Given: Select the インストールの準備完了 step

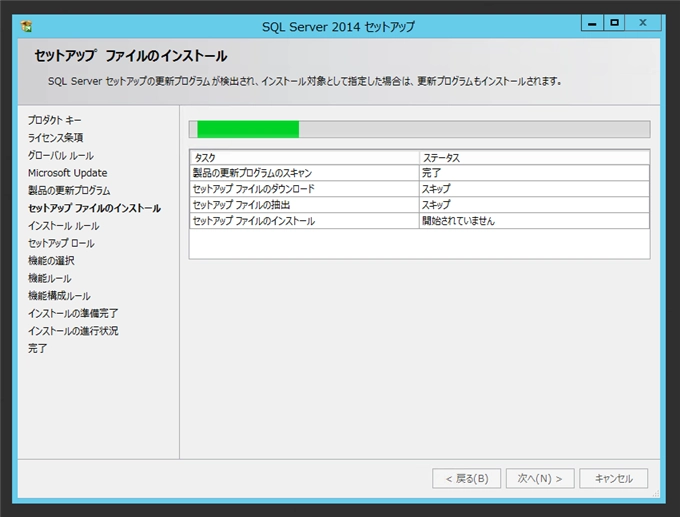Looking at the screenshot, I should 73,313.
